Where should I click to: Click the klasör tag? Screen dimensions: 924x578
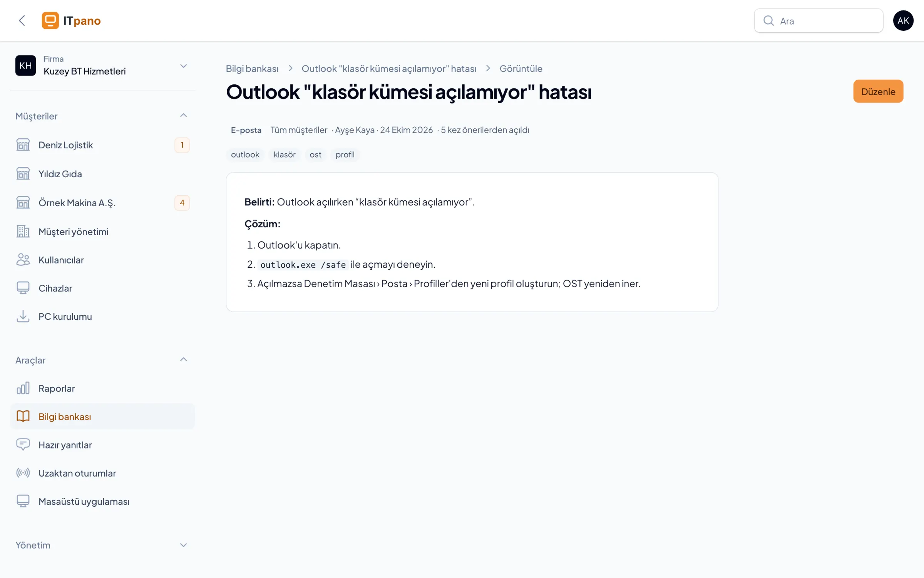(285, 155)
